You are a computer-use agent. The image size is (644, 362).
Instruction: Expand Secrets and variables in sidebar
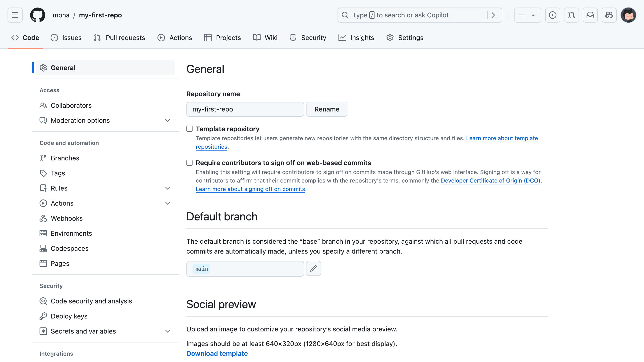coord(168,331)
